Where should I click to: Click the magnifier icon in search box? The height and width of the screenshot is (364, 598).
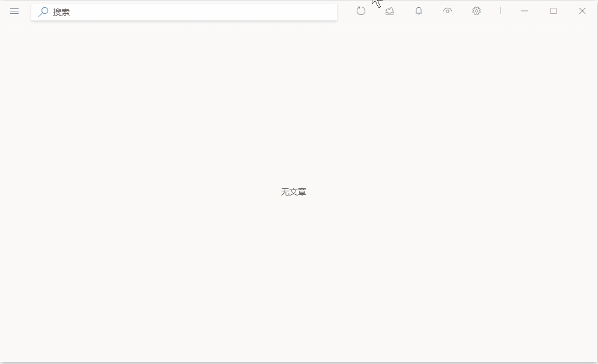tap(43, 11)
